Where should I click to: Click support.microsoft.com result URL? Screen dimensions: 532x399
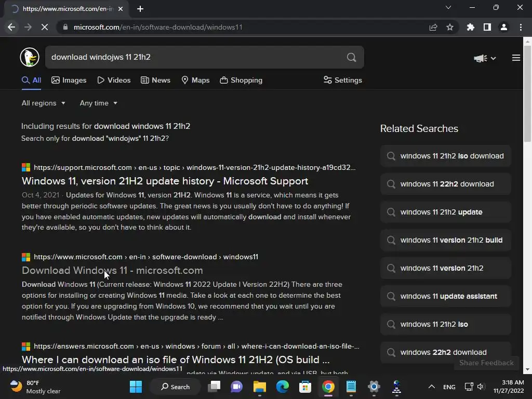click(x=194, y=168)
